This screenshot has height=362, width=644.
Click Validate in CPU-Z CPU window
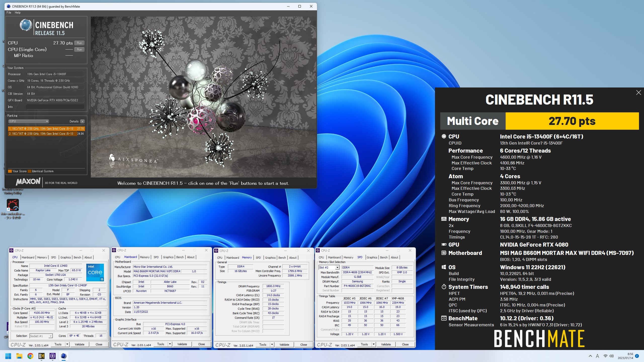click(x=79, y=344)
